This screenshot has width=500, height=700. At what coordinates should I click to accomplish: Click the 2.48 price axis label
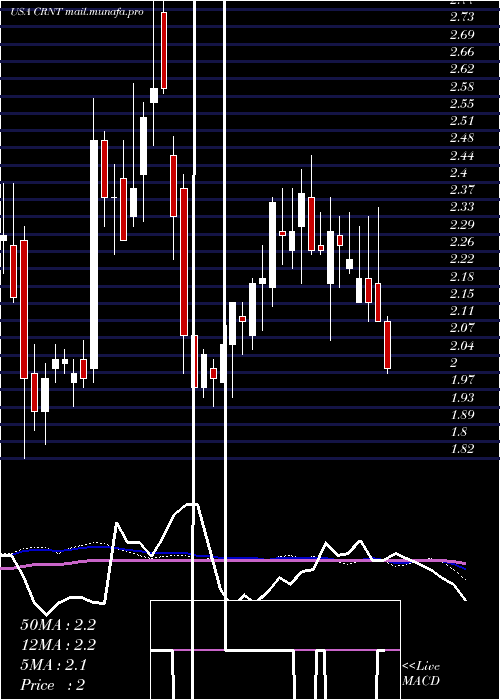coord(462,138)
